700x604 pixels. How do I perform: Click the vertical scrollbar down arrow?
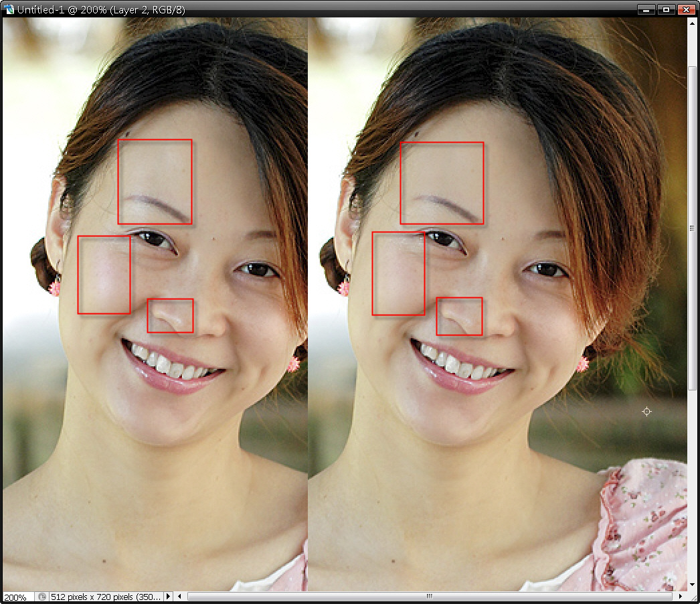click(x=693, y=585)
